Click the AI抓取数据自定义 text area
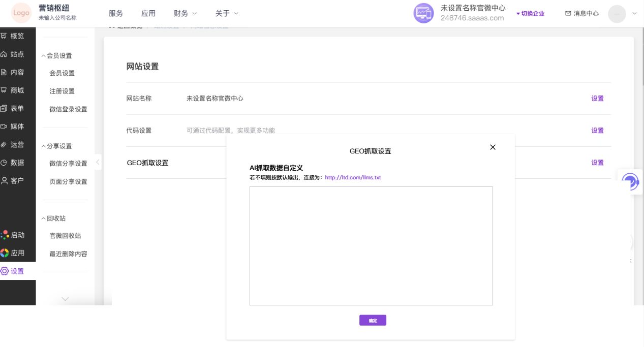Image resolution: width=644 pixels, height=347 pixels. [371, 246]
